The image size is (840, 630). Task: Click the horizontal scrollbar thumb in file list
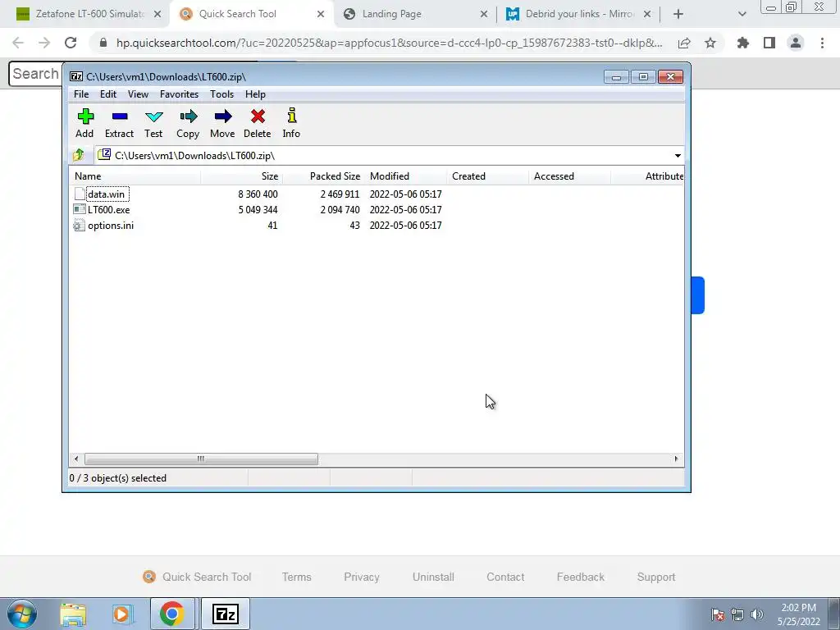point(201,459)
